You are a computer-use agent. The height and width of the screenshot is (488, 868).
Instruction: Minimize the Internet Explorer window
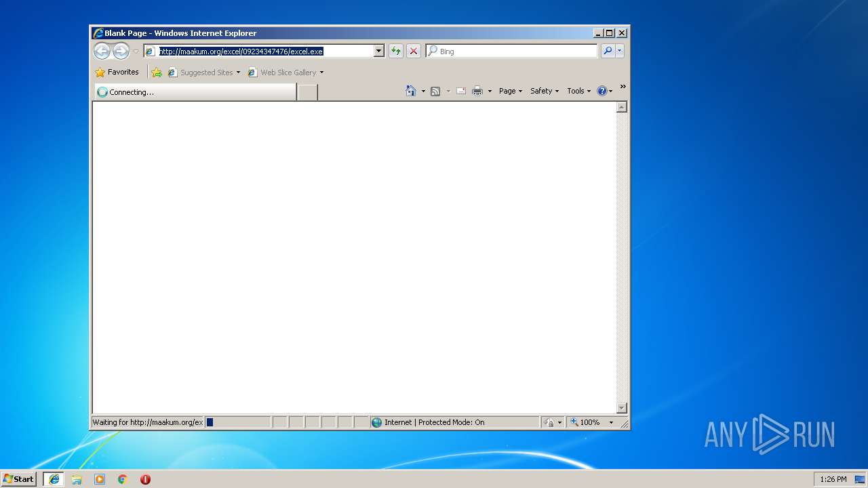click(x=598, y=33)
